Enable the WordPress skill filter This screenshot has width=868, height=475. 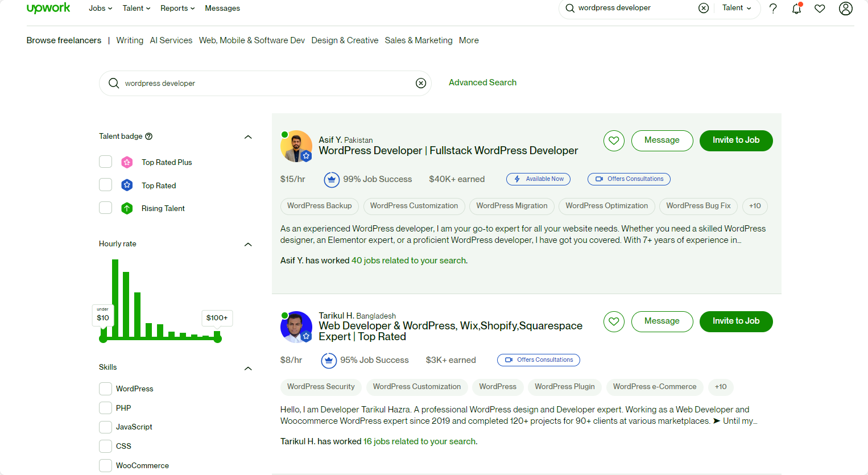(x=105, y=388)
